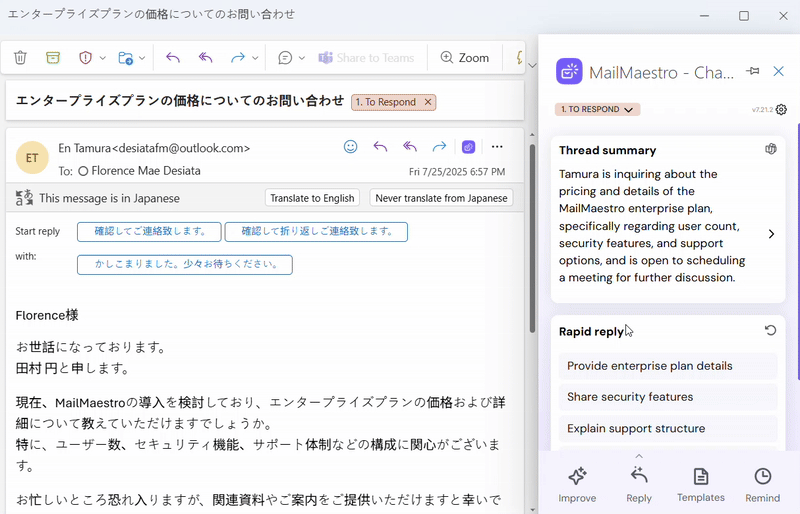The width and height of the screenshot is (800, 514).
Task: Open the purple MailMaestro icon in header
Action: pyautogui.click(x=468, y=147)
